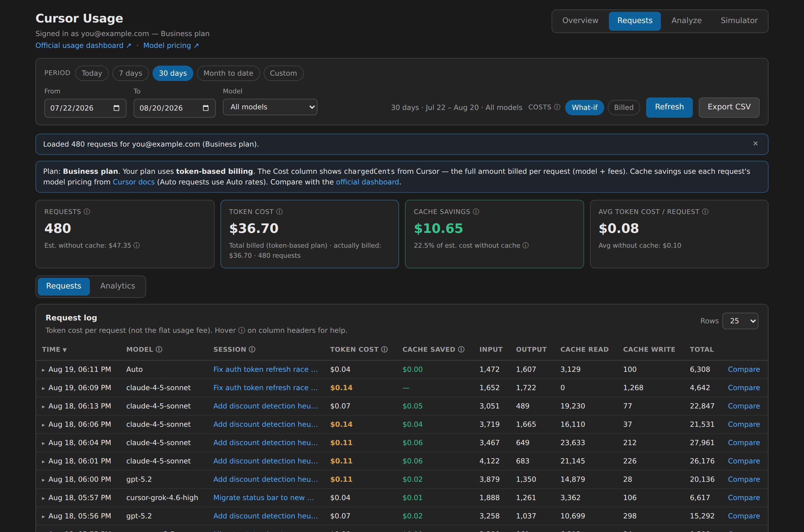Click the MODEL column header info icon
The image size is (804, 532).
click(x=159, y=349)
